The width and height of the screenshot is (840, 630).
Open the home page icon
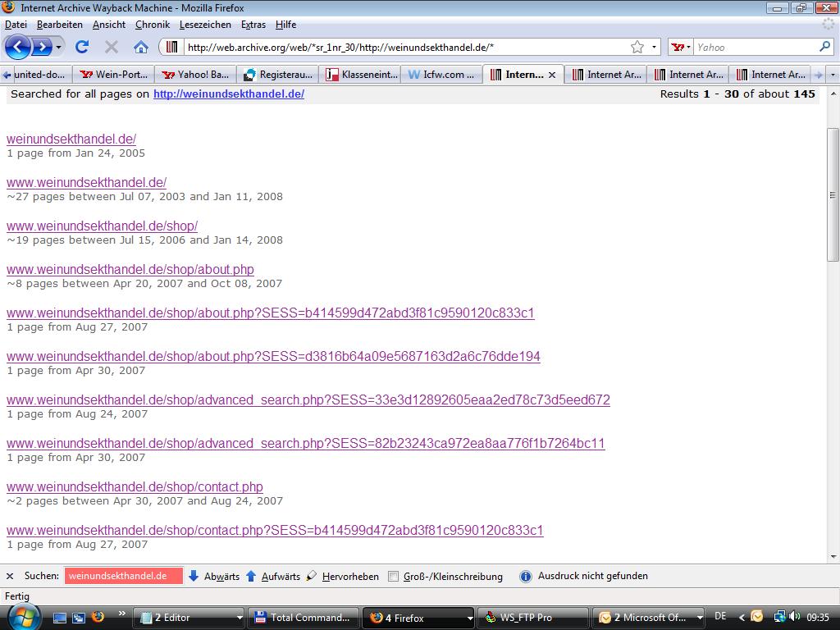point(141,47)
